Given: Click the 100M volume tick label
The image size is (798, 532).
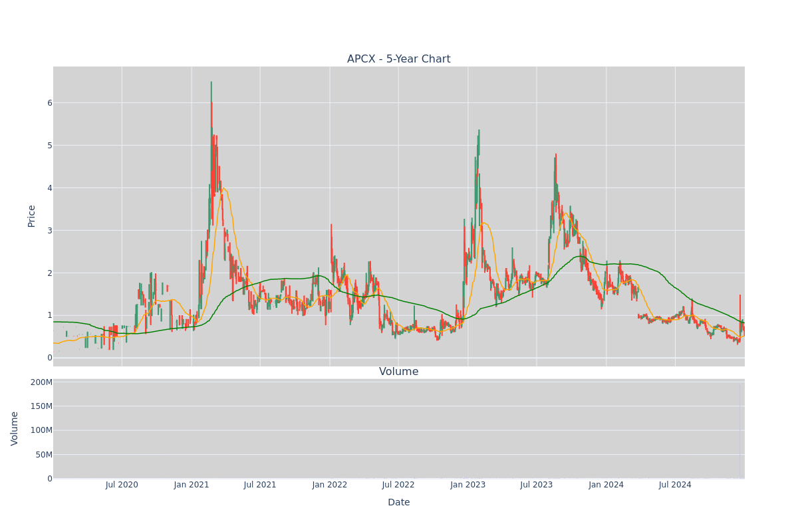Looking at the screenshot, I should coord(41,430).
